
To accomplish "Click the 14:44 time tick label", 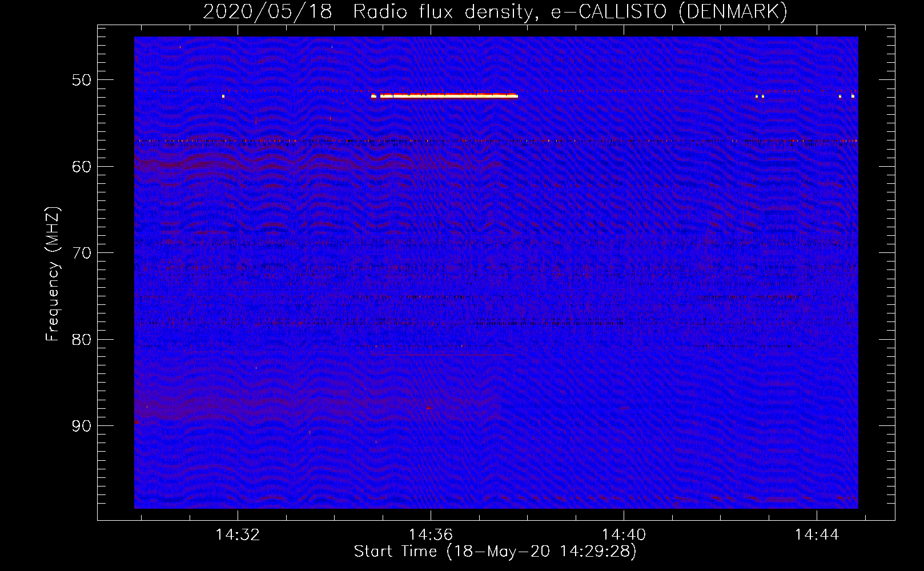I will [x=817, y=534].
